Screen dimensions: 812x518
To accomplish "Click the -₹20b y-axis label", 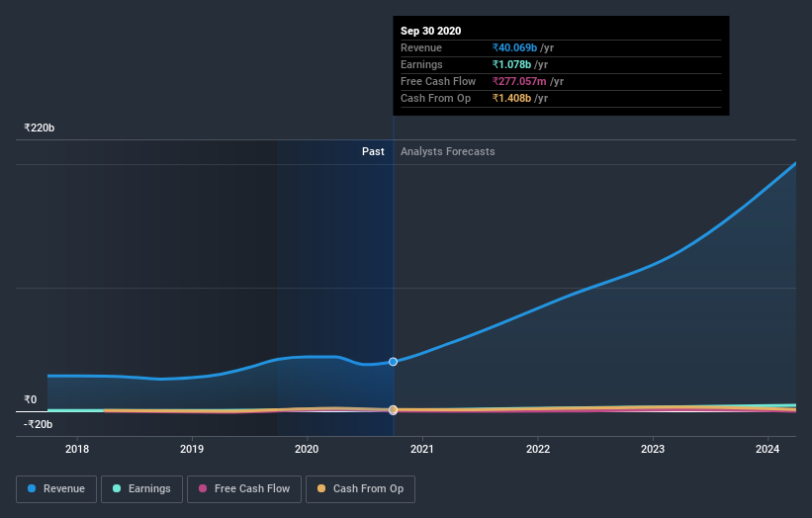I will [38, 424].
